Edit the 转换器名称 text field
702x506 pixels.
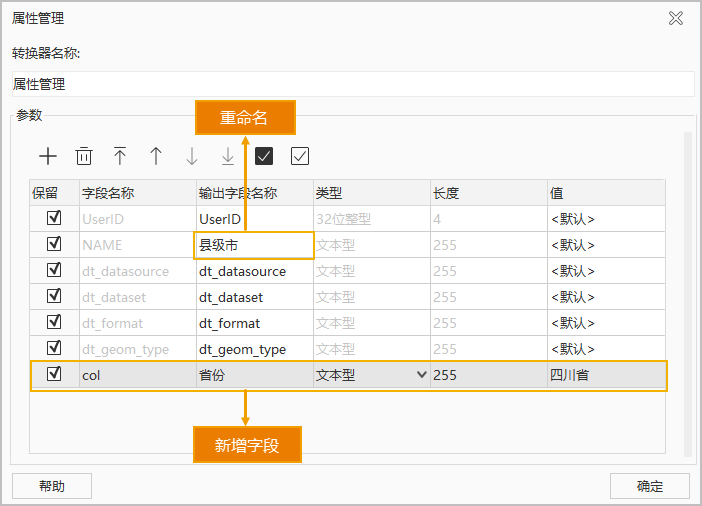click(353, 84)
